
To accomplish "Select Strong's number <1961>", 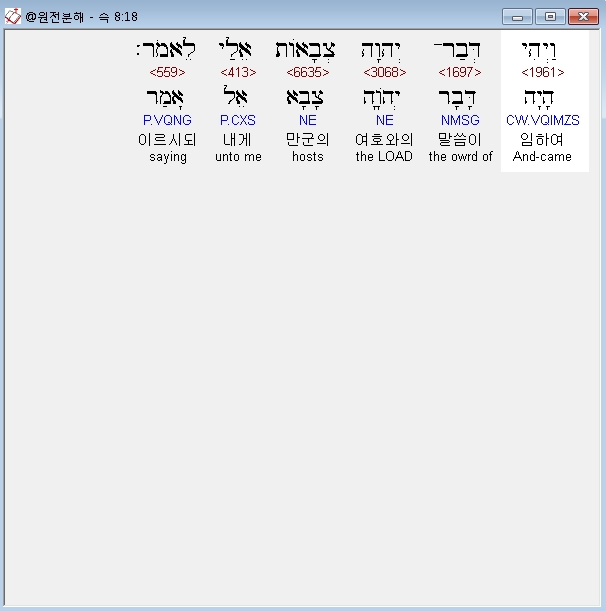I will (542, 72).
